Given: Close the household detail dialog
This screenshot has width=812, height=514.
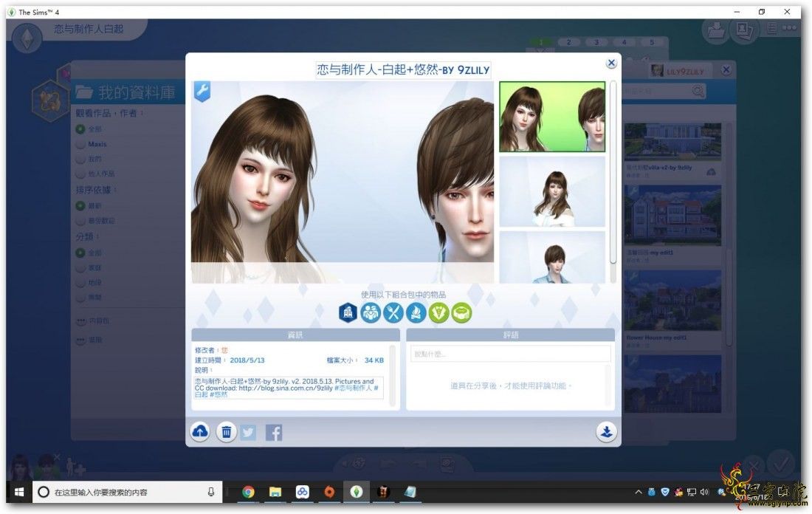Looking at the screenshot, I should tap(611, 64).
